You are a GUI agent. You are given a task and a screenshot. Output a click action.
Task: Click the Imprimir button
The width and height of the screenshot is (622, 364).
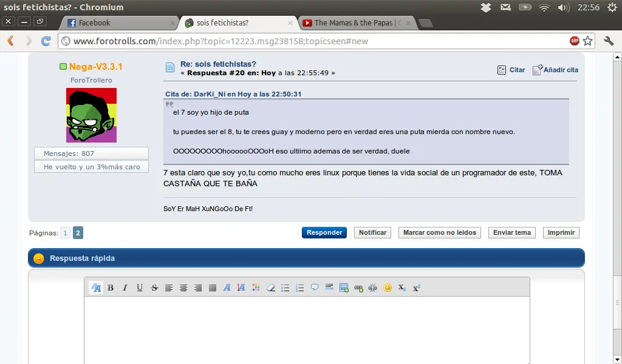[561, 232]
